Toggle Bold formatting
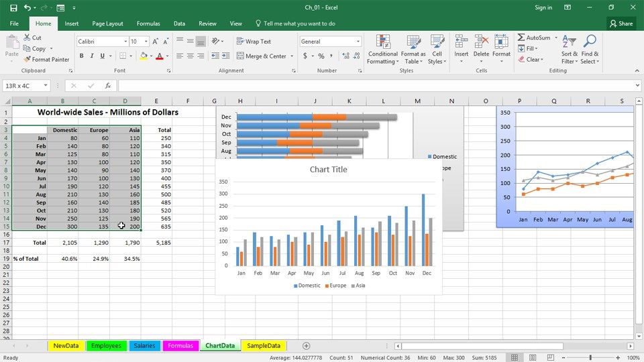 click(81, 56)
